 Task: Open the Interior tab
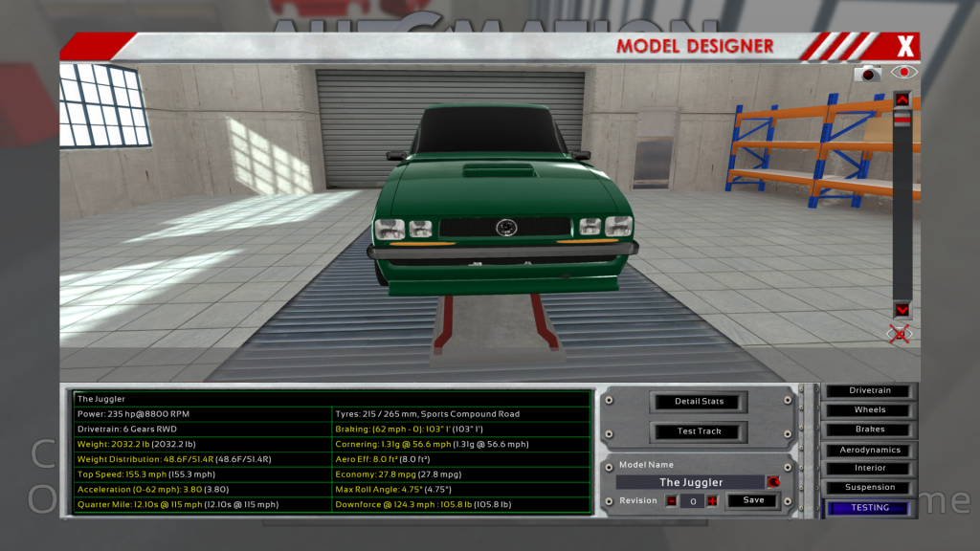pos(870,468)
